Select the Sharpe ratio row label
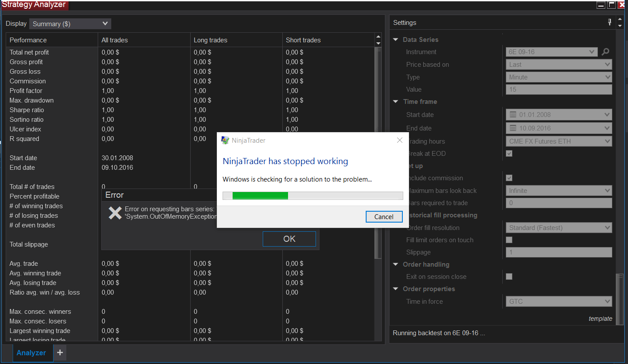Screen dimensions: 628x364 [27, 110]
